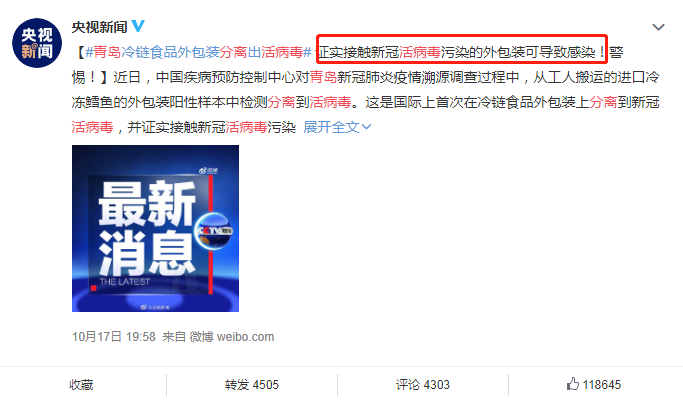Click the Weibo watermark on image top
683x404 pixels.
click(208, 170)
